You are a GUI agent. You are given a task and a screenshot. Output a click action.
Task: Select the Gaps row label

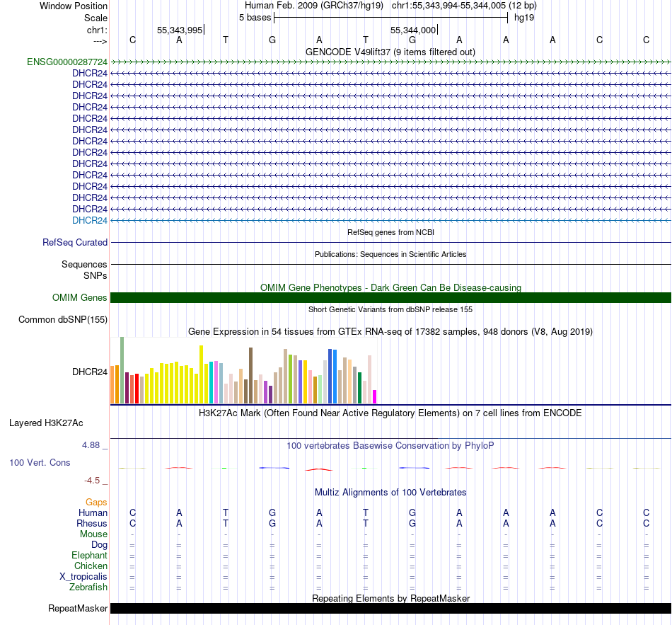[x=96, y=503]
